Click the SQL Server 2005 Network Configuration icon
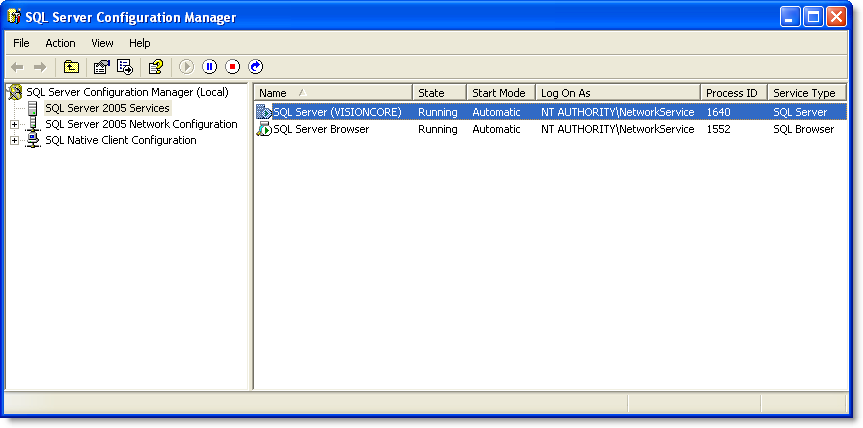This screenshot has height=428, width=863. point(33,124)
